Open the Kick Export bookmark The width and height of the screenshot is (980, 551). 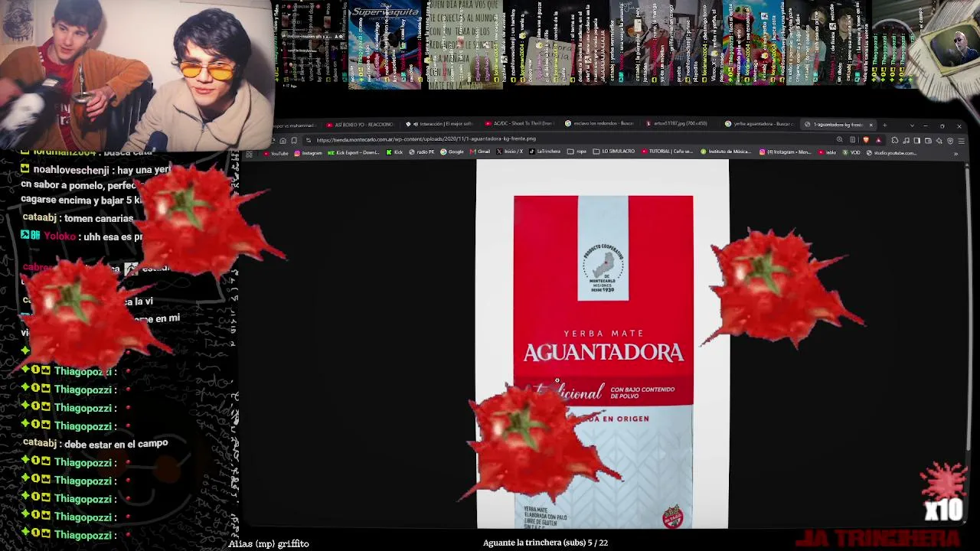tap(354, 153)
